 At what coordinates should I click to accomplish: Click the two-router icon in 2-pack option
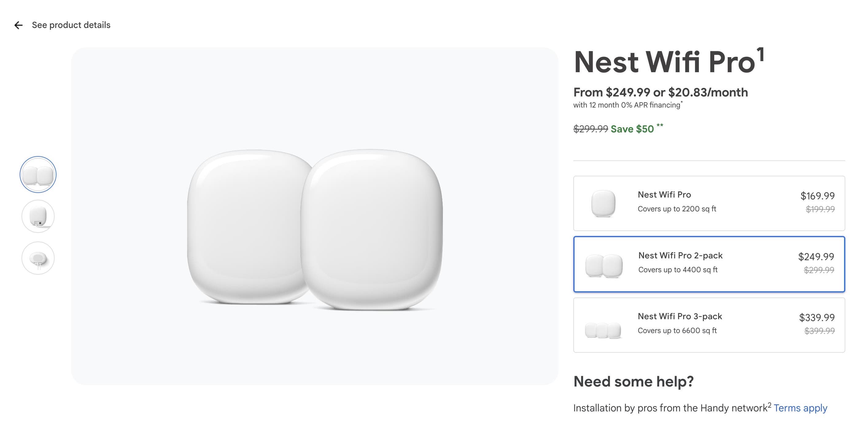[x=604, y=266]
